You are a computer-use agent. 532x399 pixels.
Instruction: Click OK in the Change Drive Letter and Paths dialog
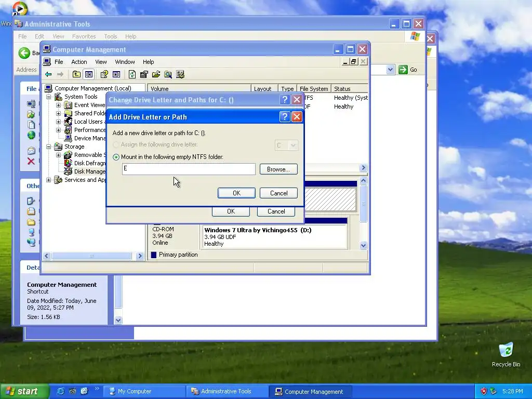(231, 211)
